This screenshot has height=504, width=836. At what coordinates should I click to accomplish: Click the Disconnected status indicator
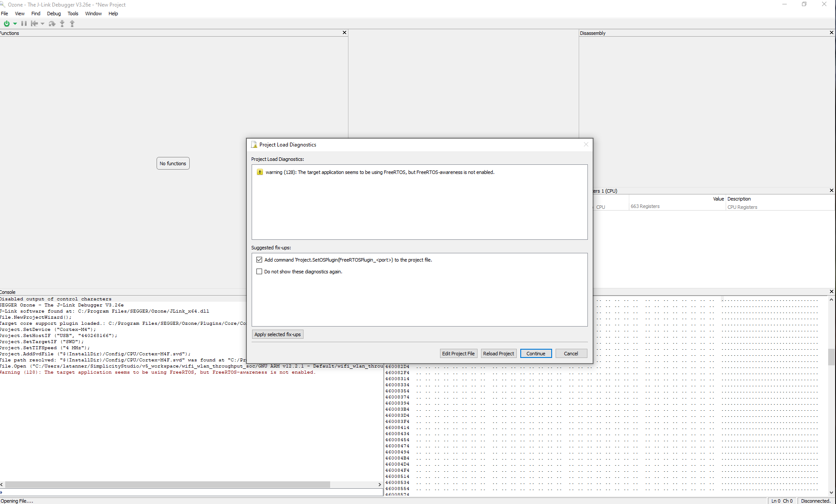pyautogui.click(x=816, y=501)
